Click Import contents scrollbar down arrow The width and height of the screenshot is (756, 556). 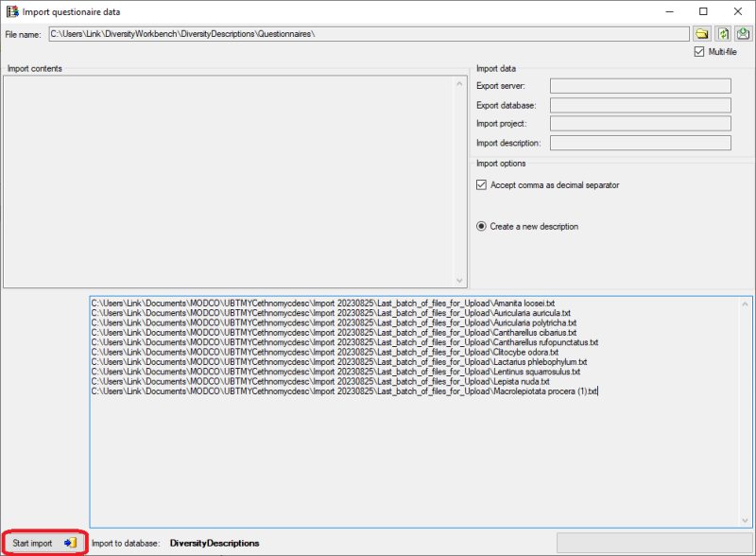460,281
